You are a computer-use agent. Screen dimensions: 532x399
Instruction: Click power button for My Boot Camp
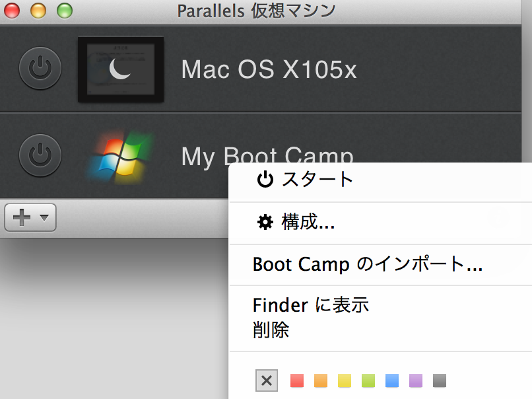[x=40, y=155]
